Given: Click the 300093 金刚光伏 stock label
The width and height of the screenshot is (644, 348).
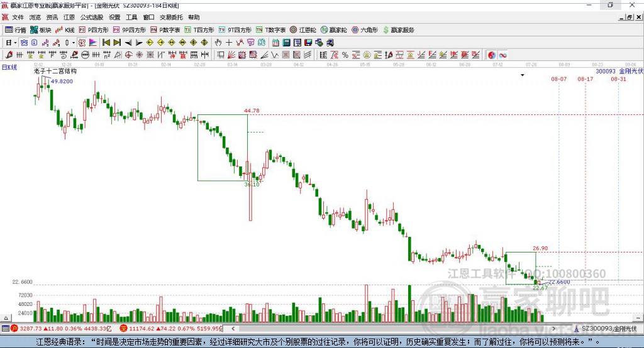Looking at the screenshot, I should [619, 72].
